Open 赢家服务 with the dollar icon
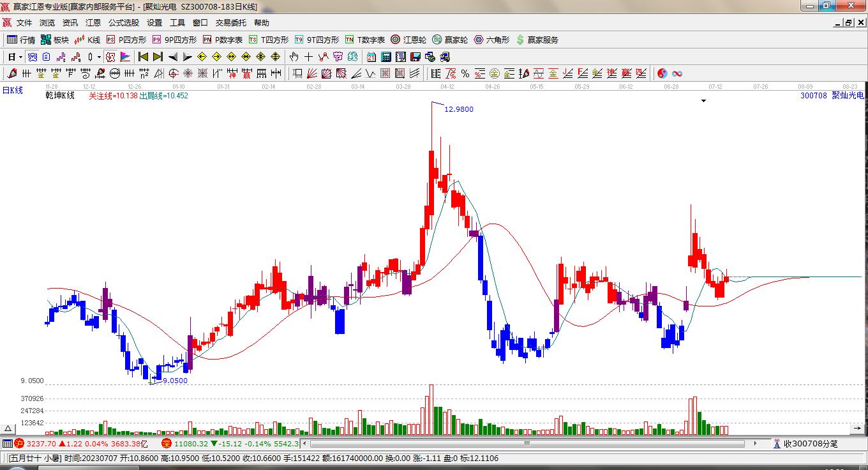The width and height of the screenshot is (868, 470). point(537,40)
